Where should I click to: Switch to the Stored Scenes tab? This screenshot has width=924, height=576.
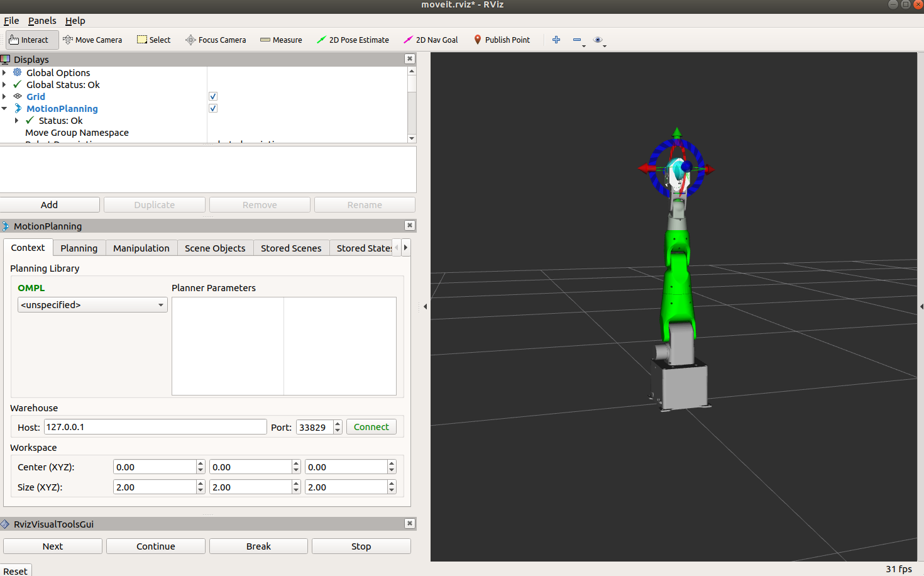pyautogui.click(x=291, y=248)
